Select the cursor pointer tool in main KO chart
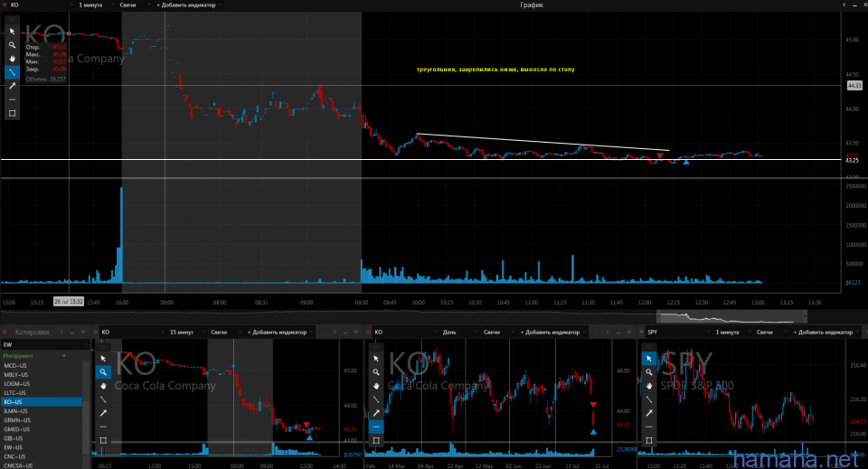Viewport: 868px width, 469px height. [x=12, y=32]
